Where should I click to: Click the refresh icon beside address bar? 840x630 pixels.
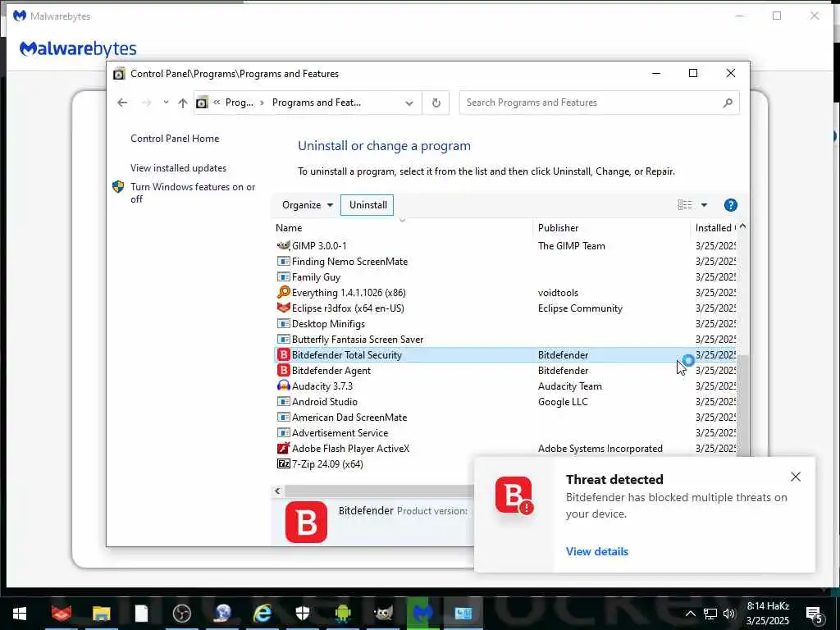(x=436, y=103)
